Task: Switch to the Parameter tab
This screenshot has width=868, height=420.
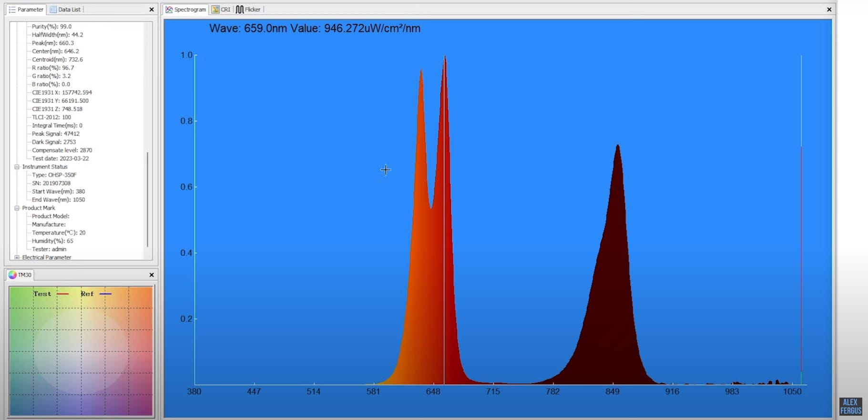Action: coord(26,10)
